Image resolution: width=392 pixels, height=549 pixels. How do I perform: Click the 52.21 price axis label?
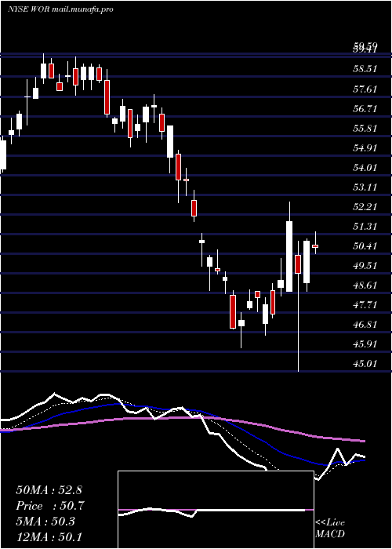365,206
